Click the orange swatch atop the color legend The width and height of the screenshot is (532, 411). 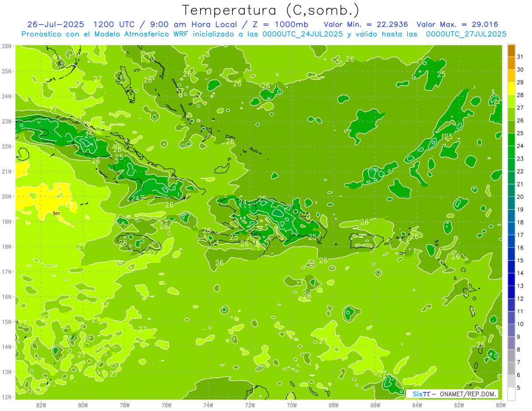point(511,51)
